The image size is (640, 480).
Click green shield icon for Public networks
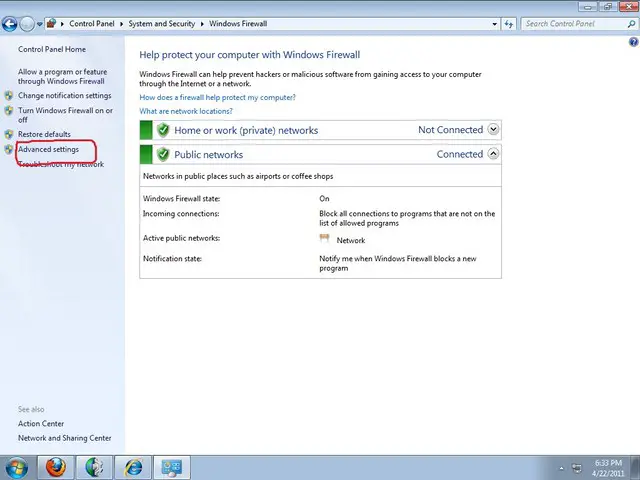163,154
